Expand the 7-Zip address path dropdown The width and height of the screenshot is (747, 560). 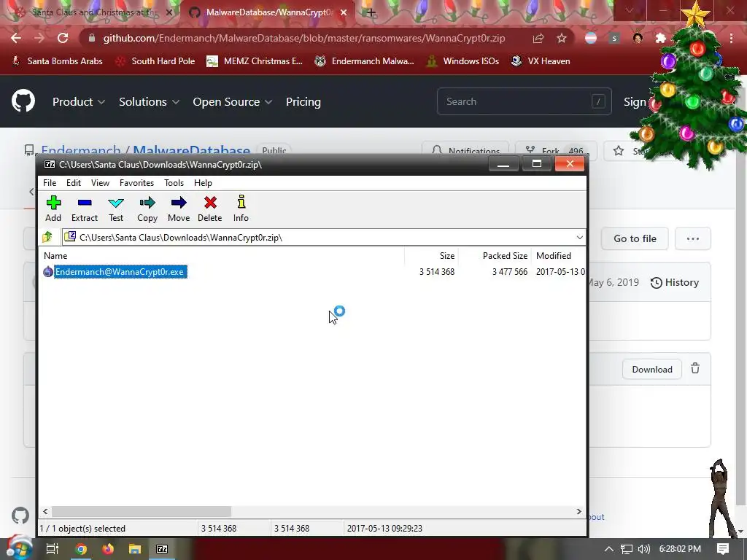579,237
